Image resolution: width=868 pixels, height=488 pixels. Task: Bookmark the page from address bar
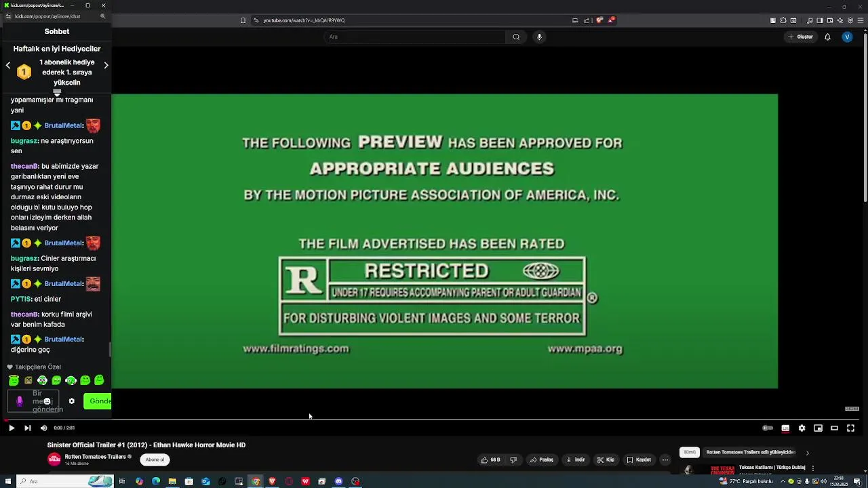(243, 20)
